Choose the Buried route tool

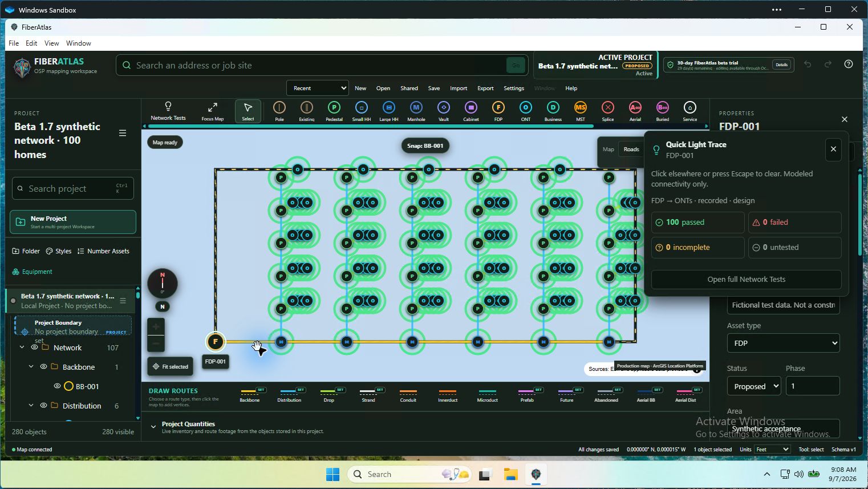click(x=663, y=111)
